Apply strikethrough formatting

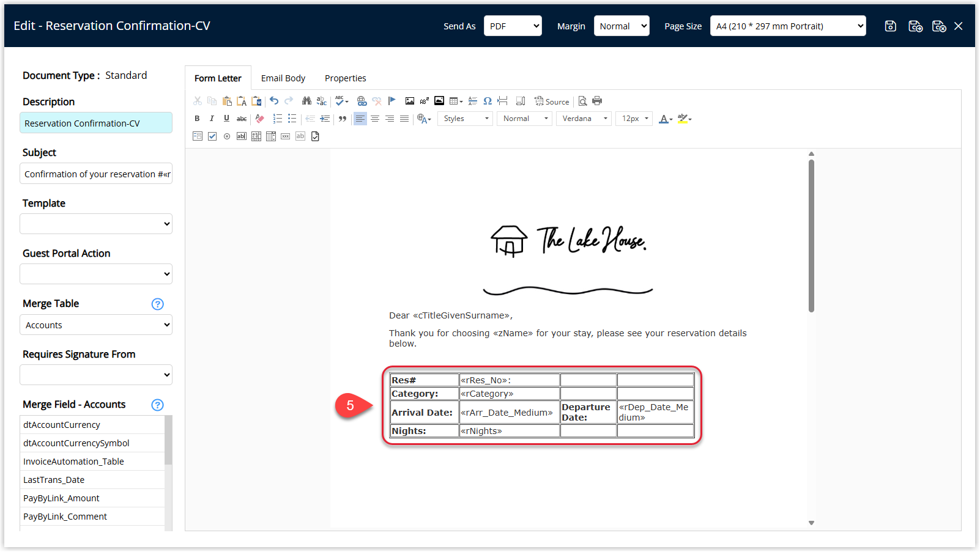click(242, 119)
